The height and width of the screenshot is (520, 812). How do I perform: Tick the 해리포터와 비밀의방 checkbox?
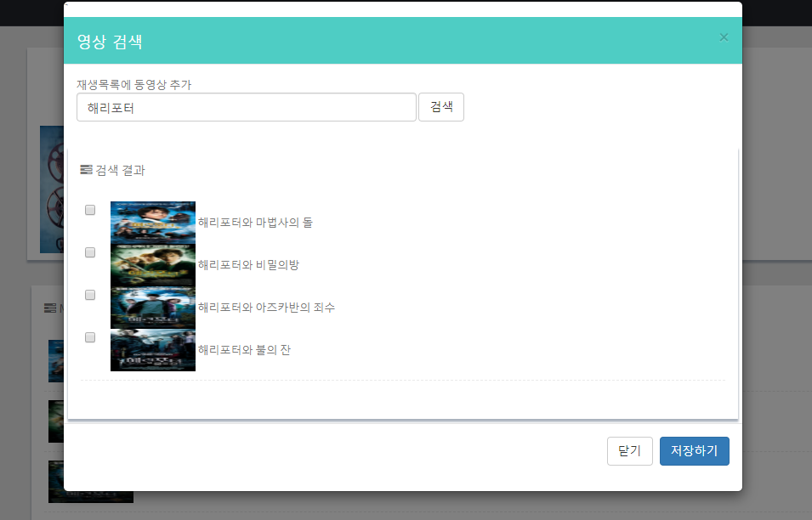click(x=90, y=253)
